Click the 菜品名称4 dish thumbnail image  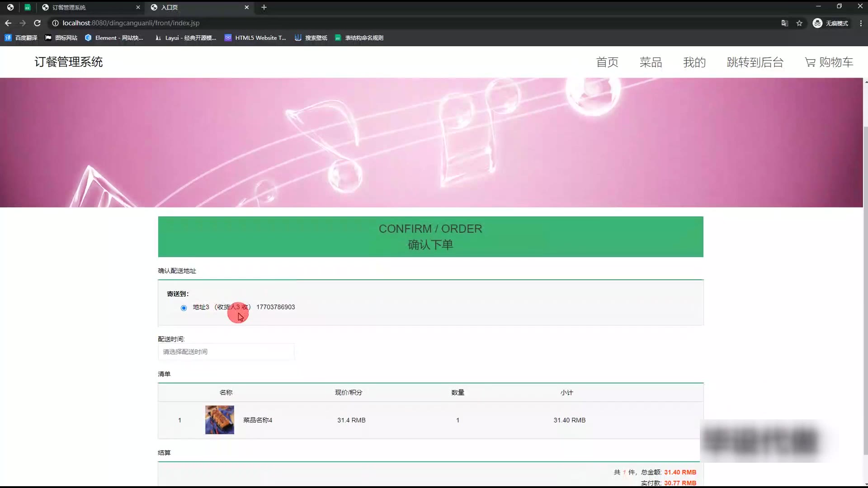click(x=220, y=420)
